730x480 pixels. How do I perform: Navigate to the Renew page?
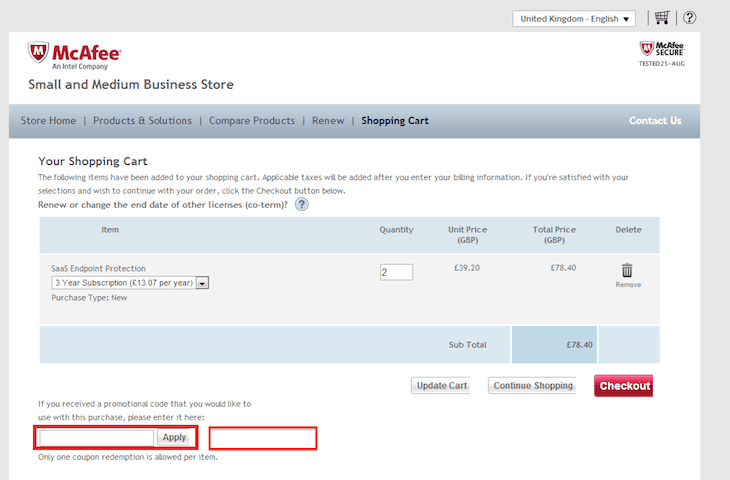point(328,121)
